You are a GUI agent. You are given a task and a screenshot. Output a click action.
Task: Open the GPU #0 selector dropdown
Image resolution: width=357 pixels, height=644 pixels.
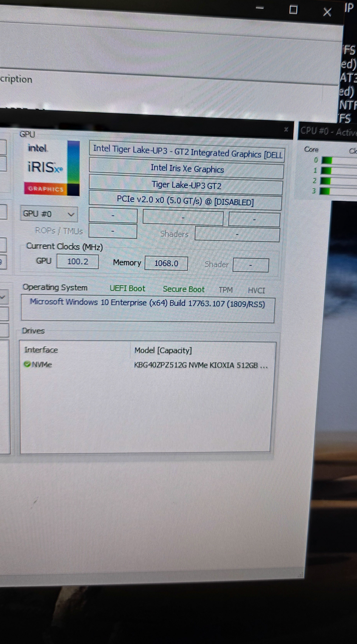tap(49, 214)
